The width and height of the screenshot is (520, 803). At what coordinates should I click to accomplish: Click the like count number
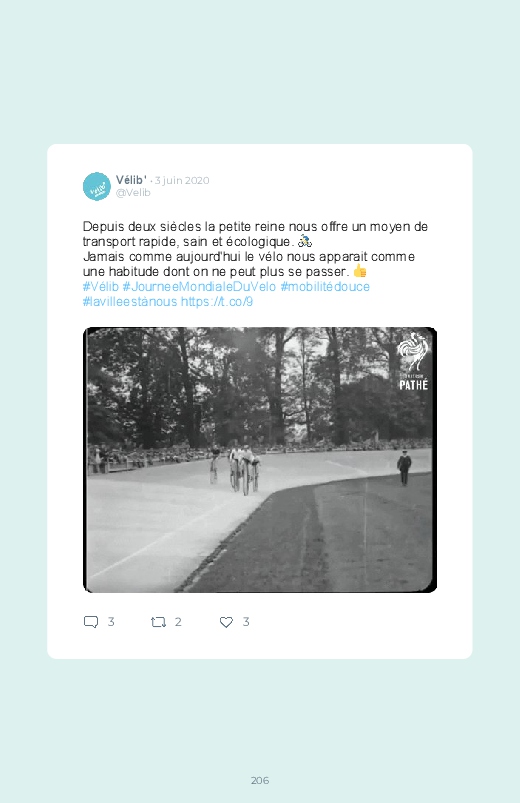coord(246,622)
